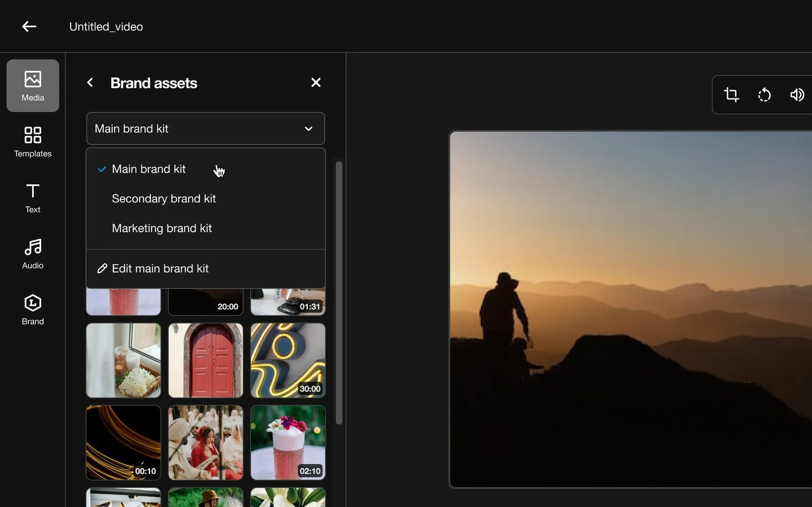The width and height of the screenshot is (812, 507).
Task: Click the Rotate icon in toolbar
Action: (764, 95)
